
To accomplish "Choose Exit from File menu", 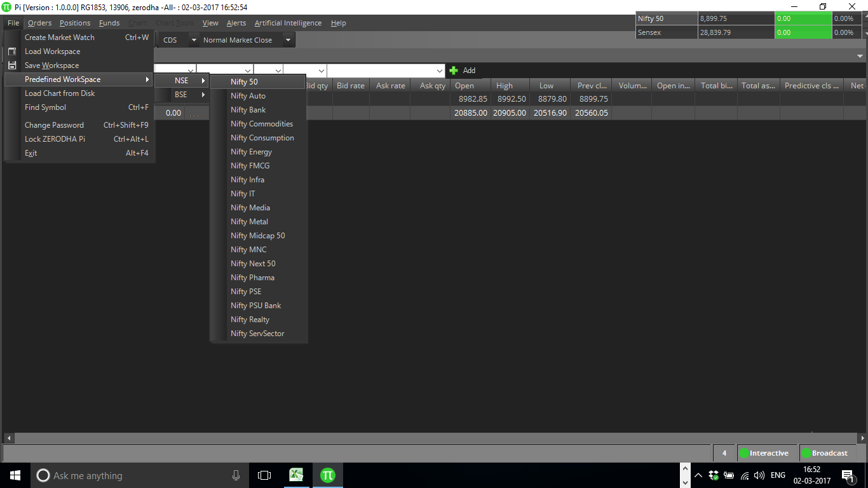I will tap(79, 153).
